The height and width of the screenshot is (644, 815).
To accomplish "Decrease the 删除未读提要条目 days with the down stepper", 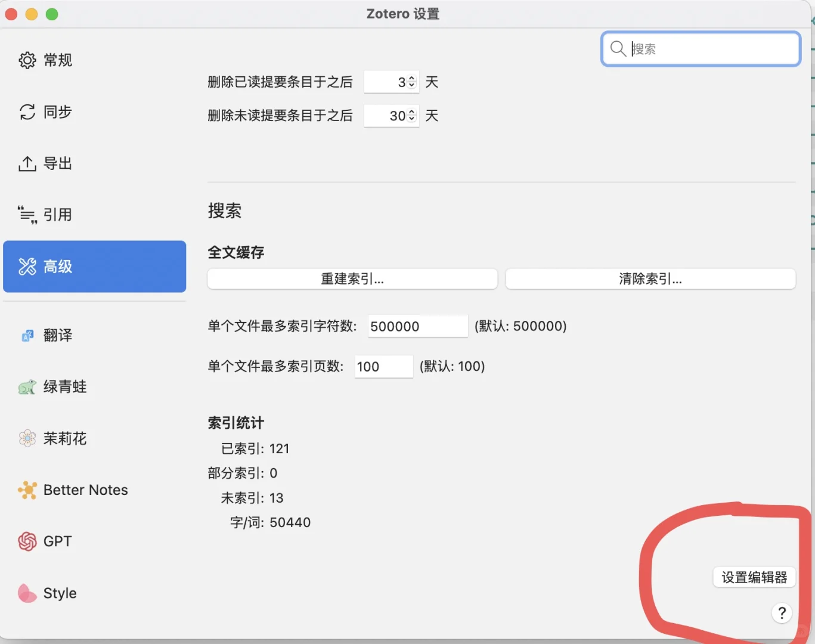I will 411,119.
